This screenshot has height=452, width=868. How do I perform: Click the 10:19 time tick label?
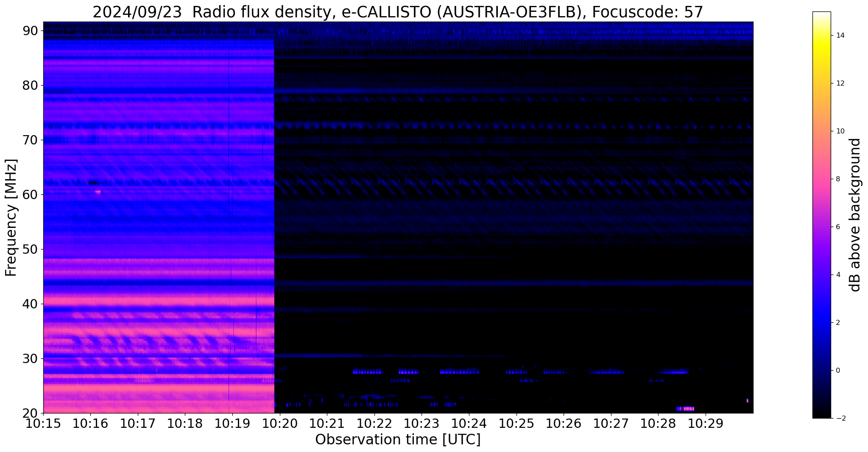(x=232, y=423)
